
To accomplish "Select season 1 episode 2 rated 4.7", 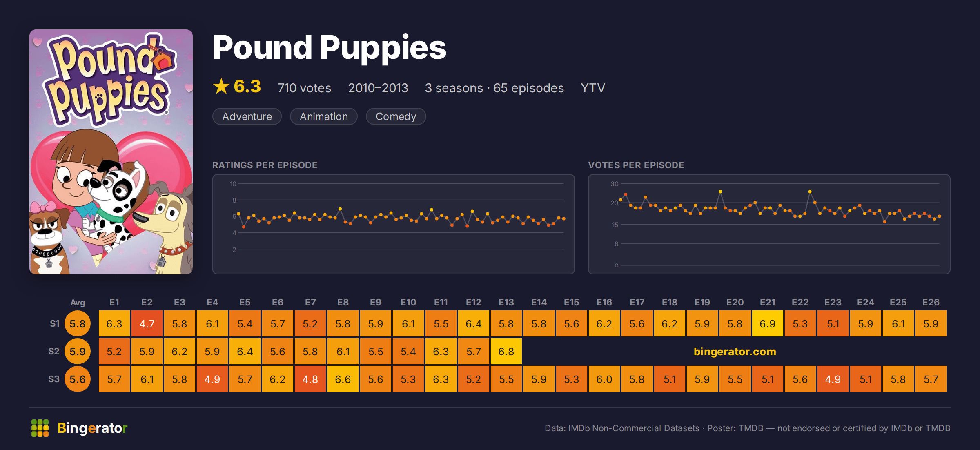I will [147, 324].
